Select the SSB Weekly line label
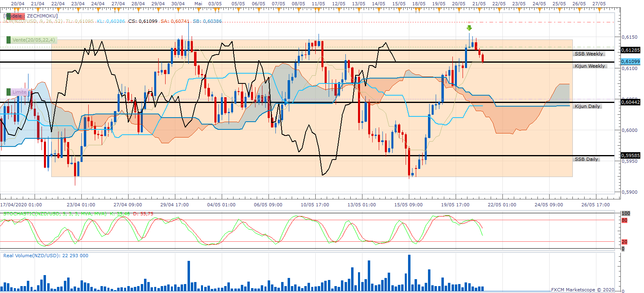Screen dimensions: 644x293 point(589,54)
